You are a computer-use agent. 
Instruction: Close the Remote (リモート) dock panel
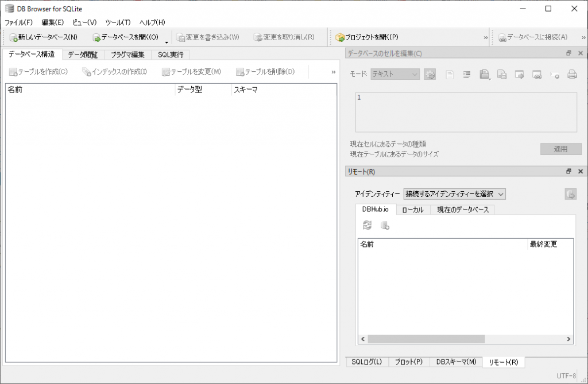click(x=581, y=171)
